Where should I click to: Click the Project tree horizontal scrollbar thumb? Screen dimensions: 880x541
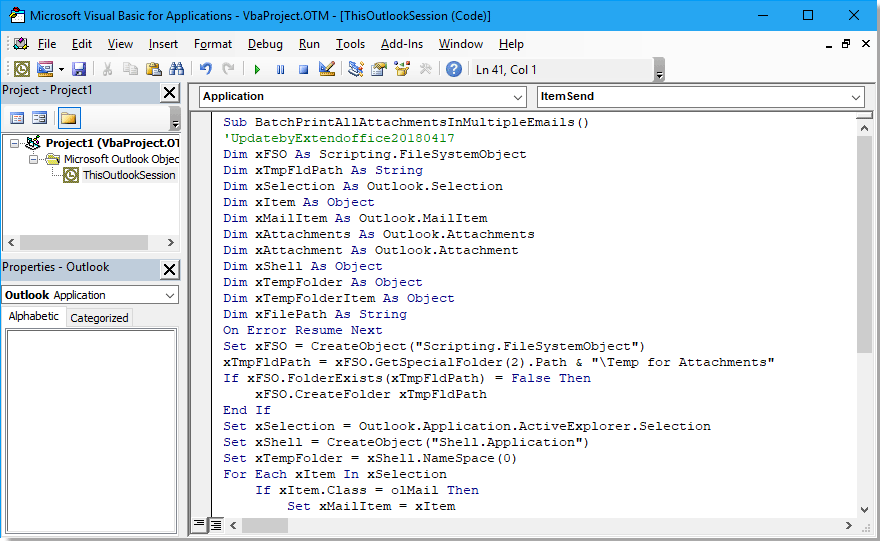click(x=84, y=242)
